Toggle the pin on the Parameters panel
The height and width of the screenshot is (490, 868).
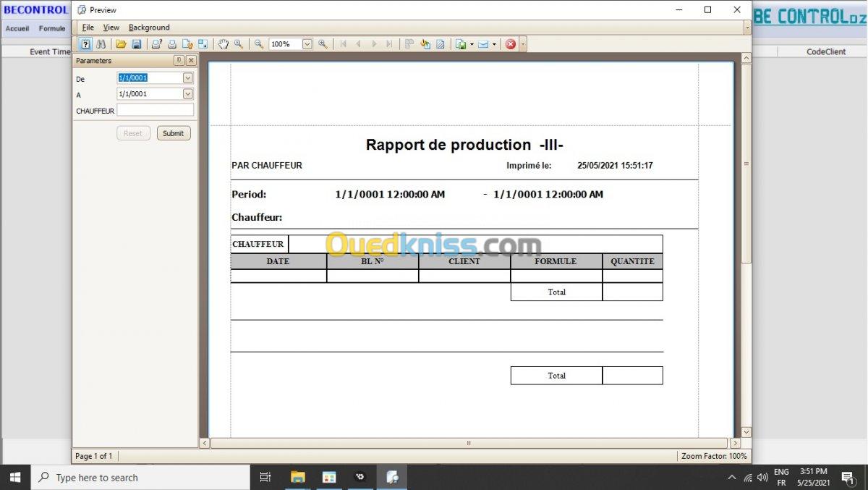[179, 61]
